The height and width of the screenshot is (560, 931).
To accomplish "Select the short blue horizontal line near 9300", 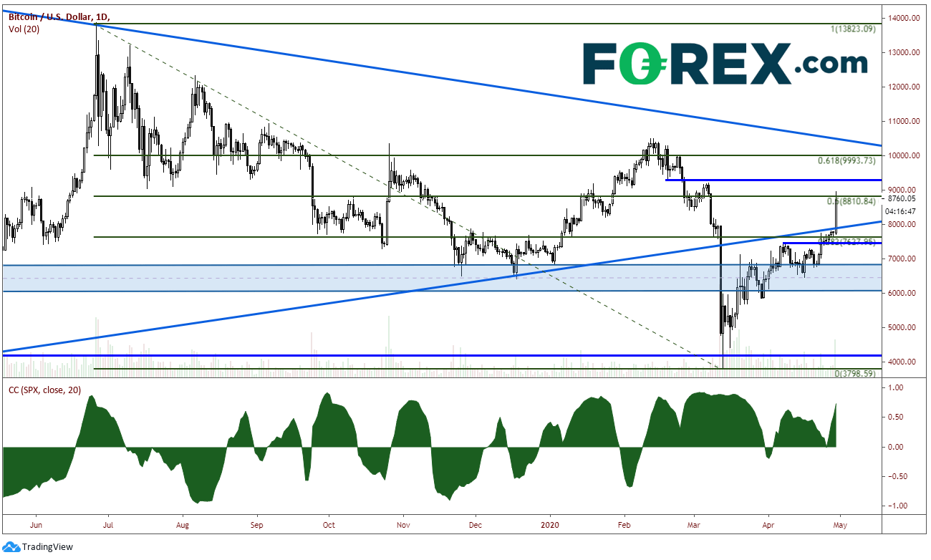I will pos(773,180).
